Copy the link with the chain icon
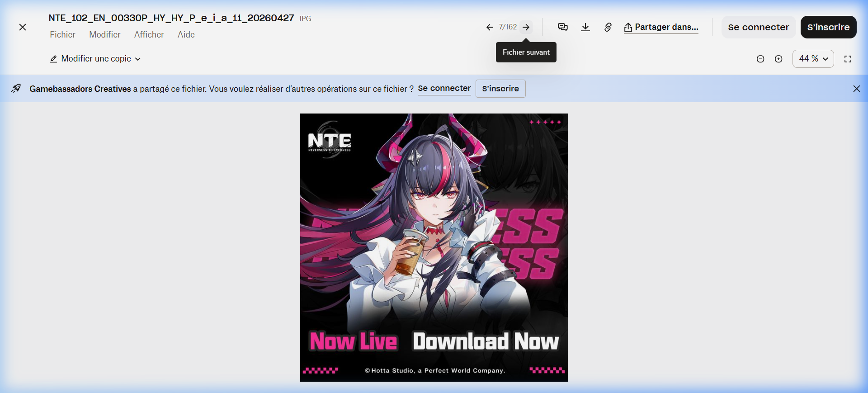This screenshot has height=393, width=868. 608,27
